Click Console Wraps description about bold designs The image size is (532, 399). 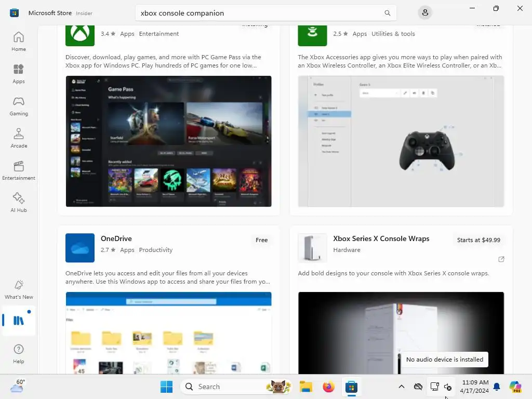click(x=393, y=273)
